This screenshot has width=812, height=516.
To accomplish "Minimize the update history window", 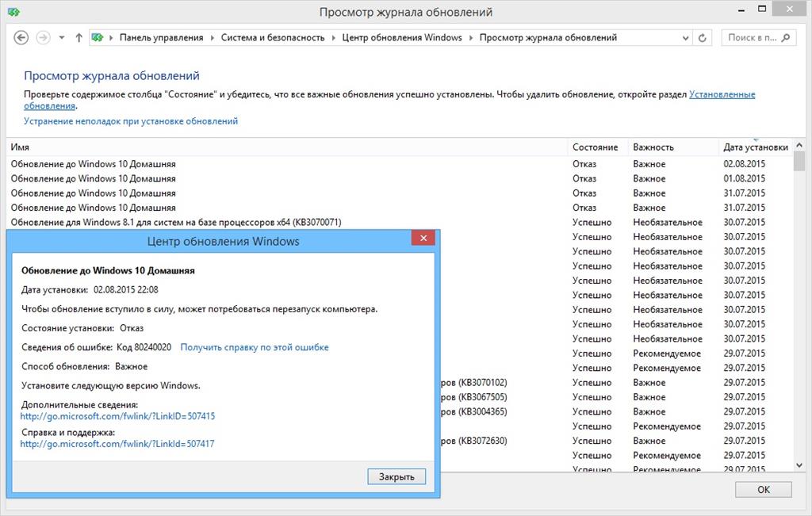I will point(742,10).
